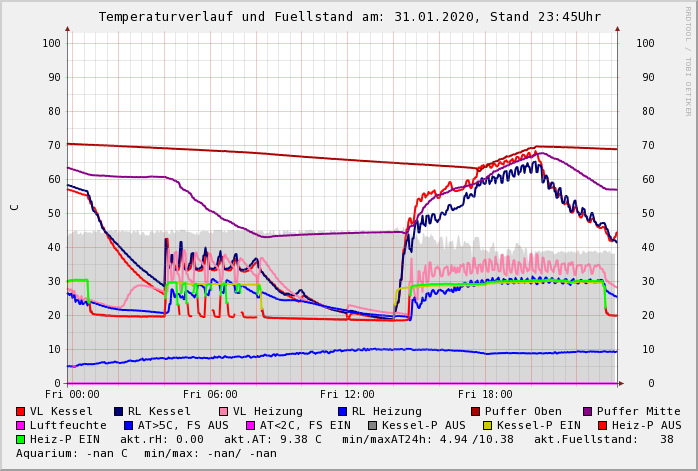Click the Fri 06:00 time axis label
This screenshot has width=698, height=471.
click(210, 395)
